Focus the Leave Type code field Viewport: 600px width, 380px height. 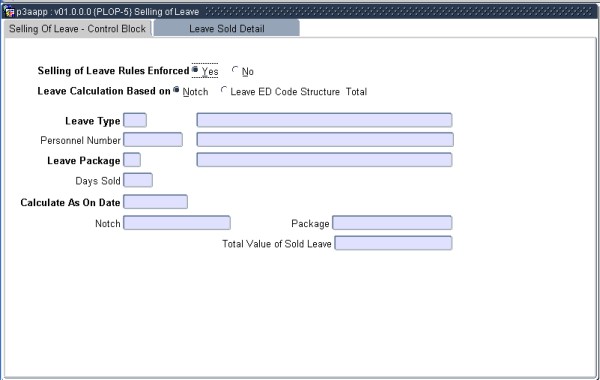135,120
